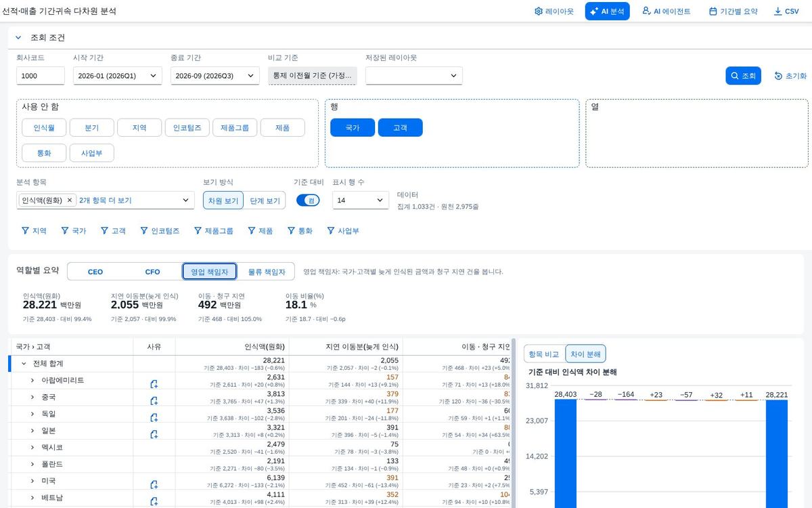Select the 지역 dimension chip
The image size is (812, 508).
pyautogui.click(x=139, y=127)
